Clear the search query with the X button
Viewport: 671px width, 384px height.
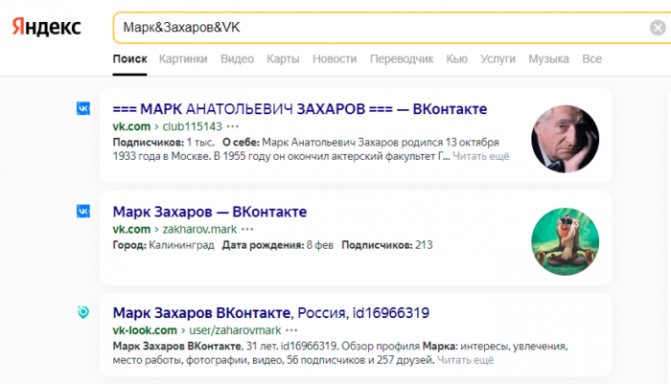click(x=658, y=28)
